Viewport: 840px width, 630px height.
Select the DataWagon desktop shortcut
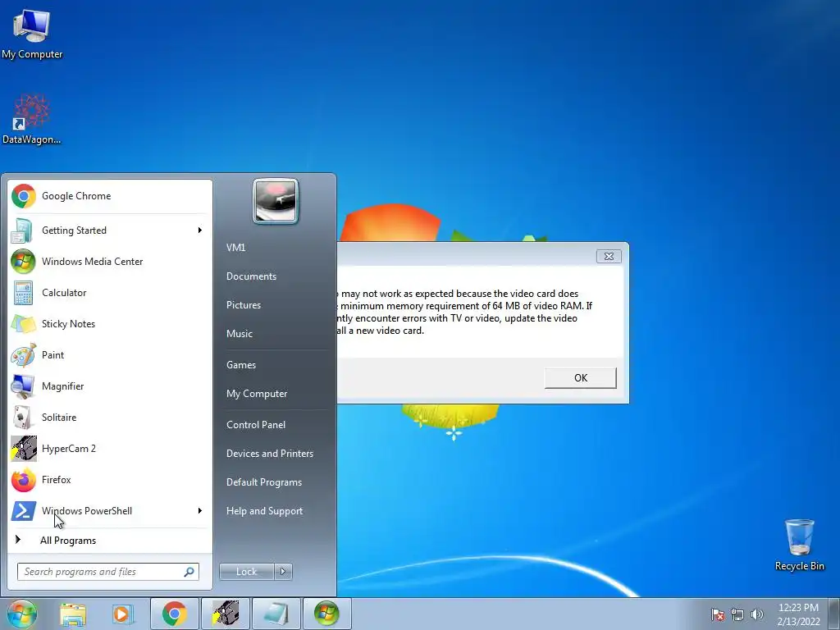[32, 119]
